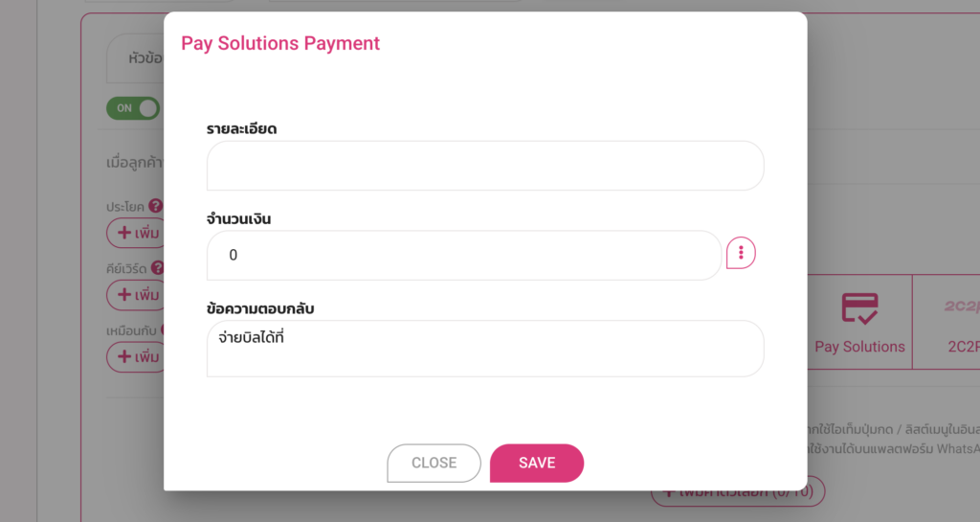Image resolution: width=980 pixels, height=522 pixels.
Task: Switch to the หัวข้อ tab
Action: pyautogui.click(x=145, y=58)
